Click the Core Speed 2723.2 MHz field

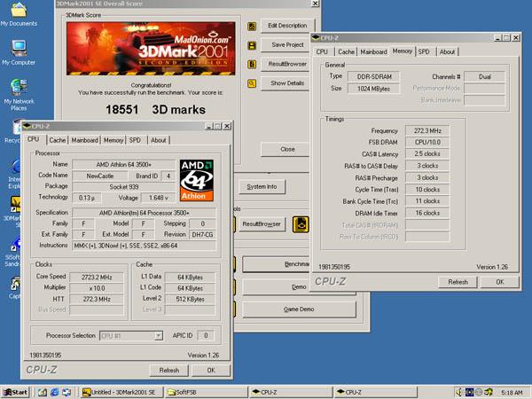click(97, 278)
